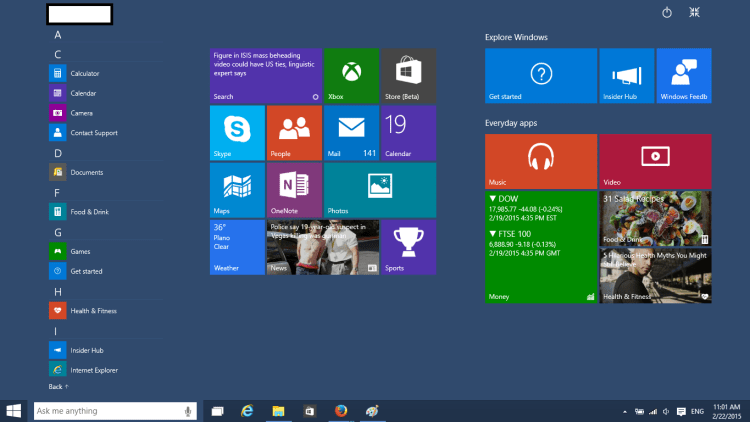Viewport: 750px width, 422px height.
Task: Collapse the full-screen Start menu
Action: (x=695, y=12)
